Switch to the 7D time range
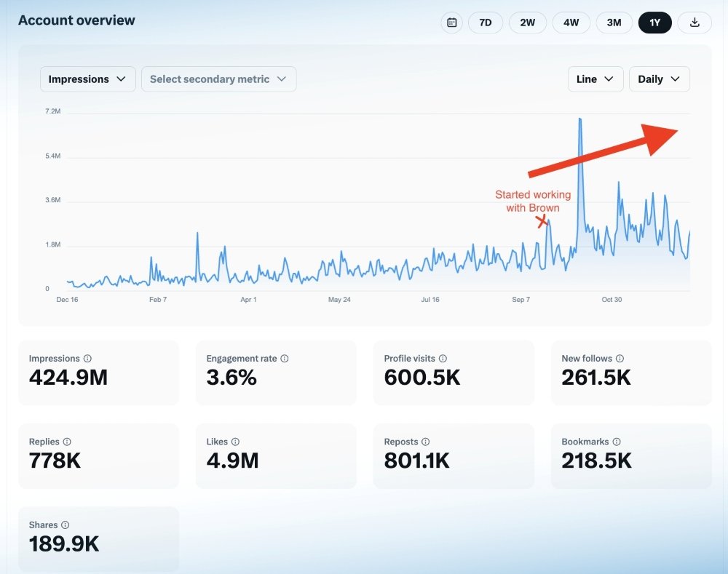This screenshot has width=728, height=574. tap(486, 23)
